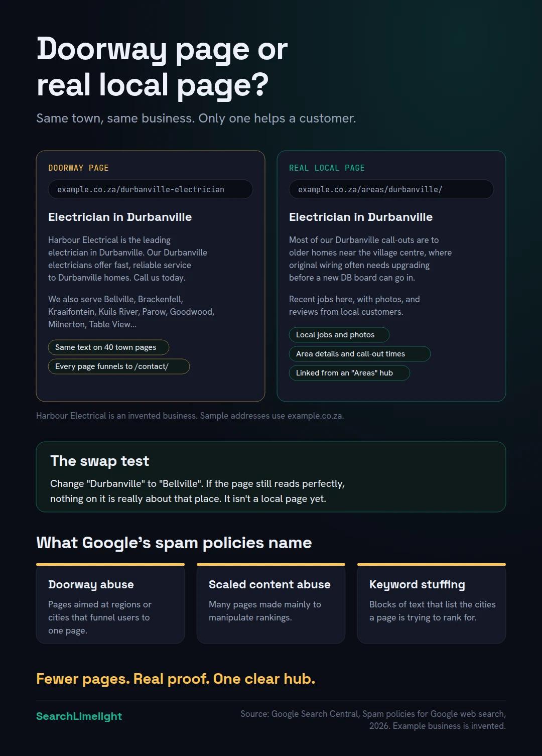This screenshot has width=542, height=756.
Task: Click the "Area details and call-out times" pill
Action: (360, 354)
